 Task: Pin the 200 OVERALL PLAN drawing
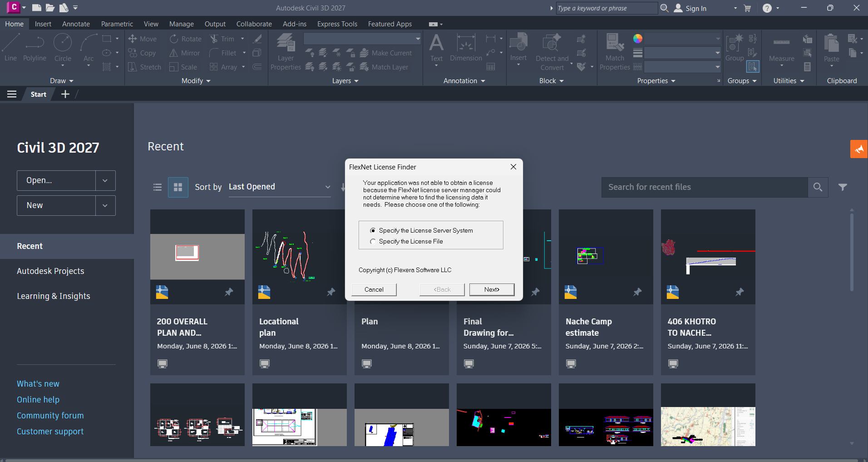point(229,292)
